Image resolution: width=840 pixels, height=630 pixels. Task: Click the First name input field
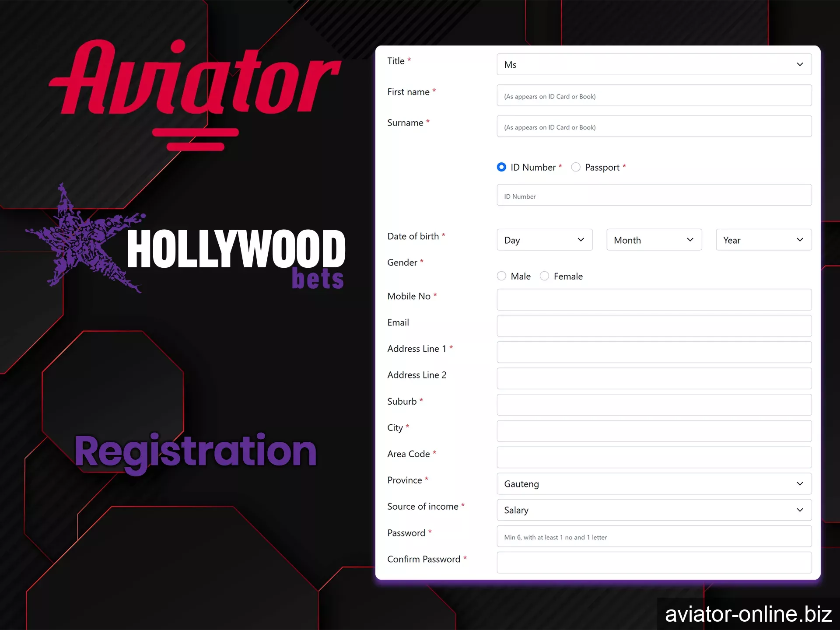(x=654, y=95)
